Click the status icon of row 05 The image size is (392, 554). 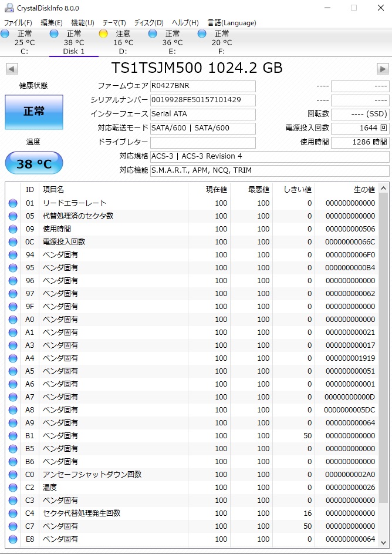click(13, 216)
